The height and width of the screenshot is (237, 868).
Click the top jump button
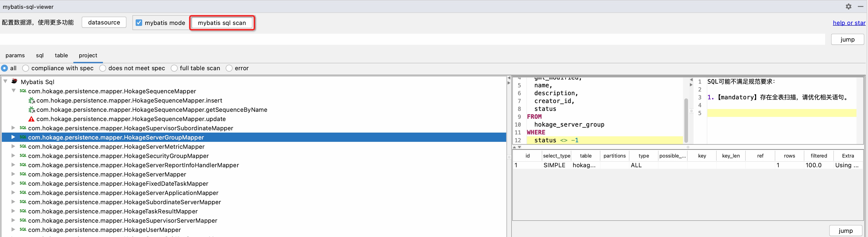[x=847, y=39]
